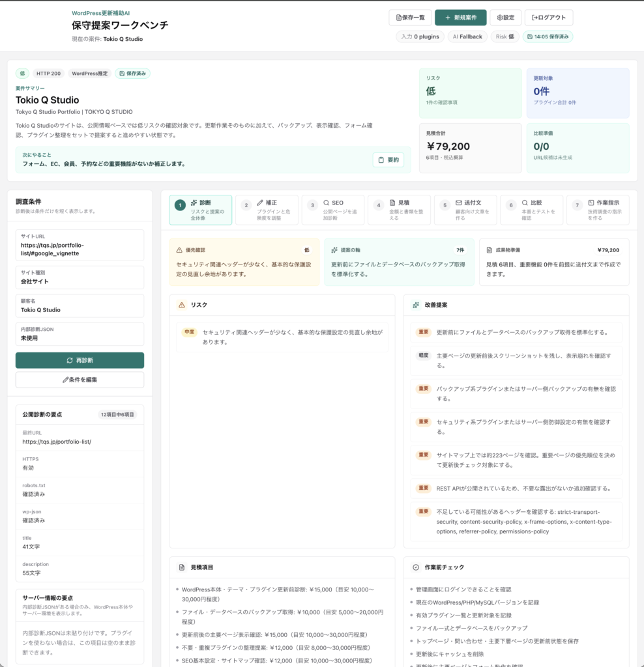The image size is (644, 667).
Task: Click the 顧客名 Tokio Q Studio field
Action: (x=80, y=306)
